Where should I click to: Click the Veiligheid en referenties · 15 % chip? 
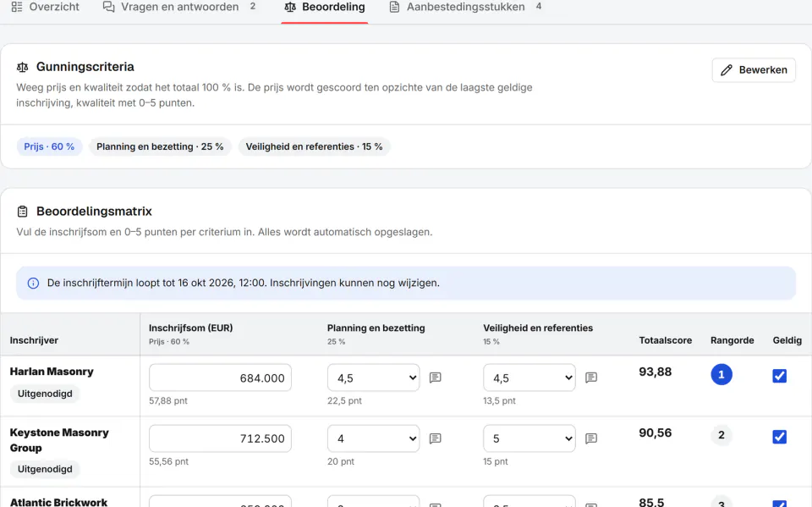pyautogui.click(x=314, y=146)
